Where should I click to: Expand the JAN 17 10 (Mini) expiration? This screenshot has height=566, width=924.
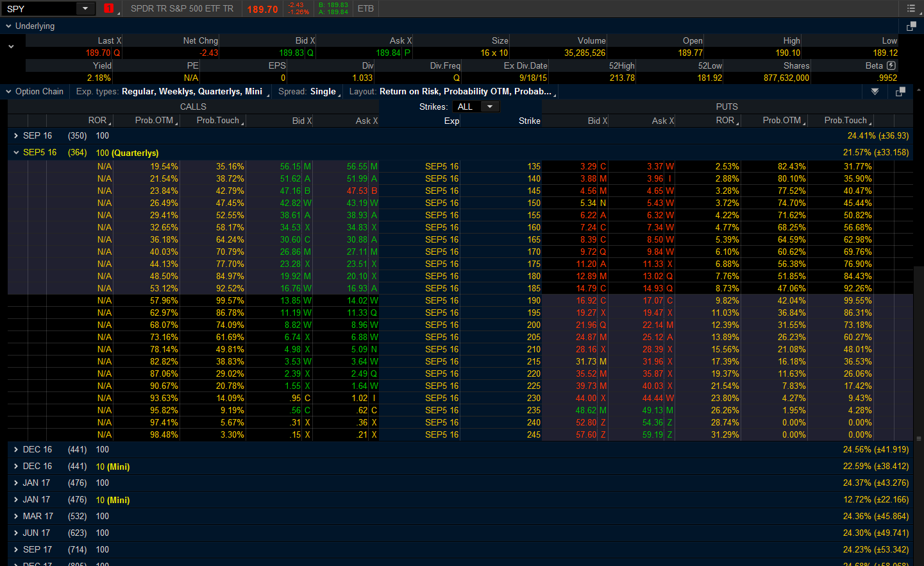tap(16, 499)
